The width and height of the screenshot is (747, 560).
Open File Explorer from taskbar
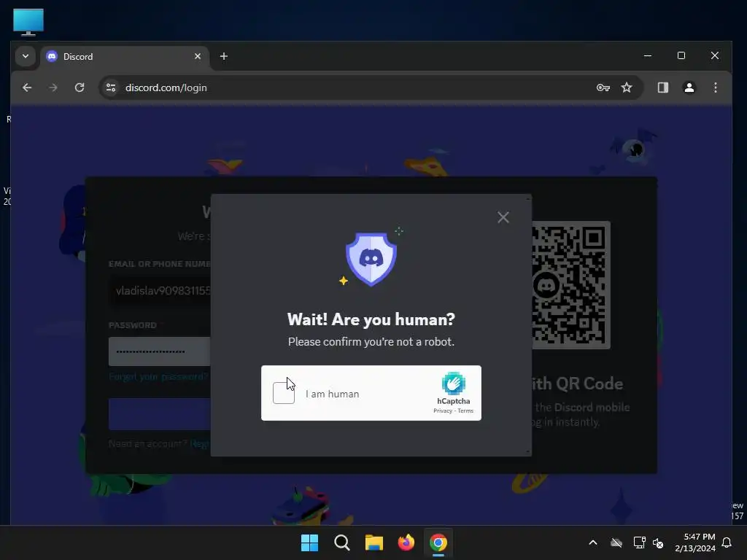point(374,542)
